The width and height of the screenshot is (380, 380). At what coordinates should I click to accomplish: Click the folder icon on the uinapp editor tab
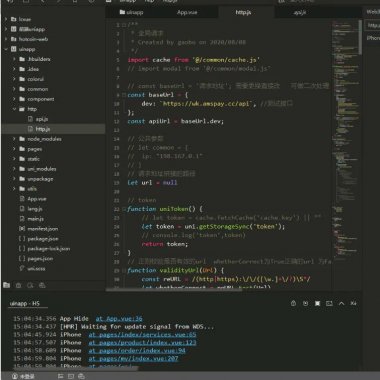pyautogui.click(x=122, y=12)
